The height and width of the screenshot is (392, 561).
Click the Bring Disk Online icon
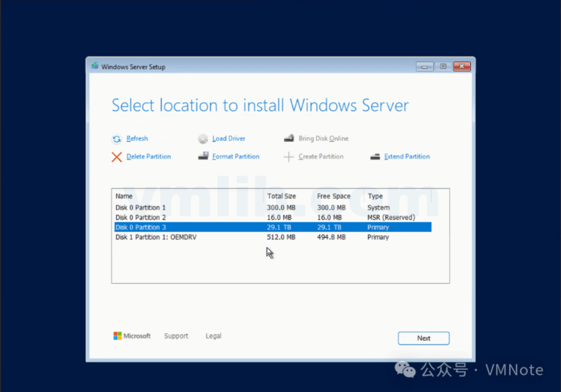(289, 139)
